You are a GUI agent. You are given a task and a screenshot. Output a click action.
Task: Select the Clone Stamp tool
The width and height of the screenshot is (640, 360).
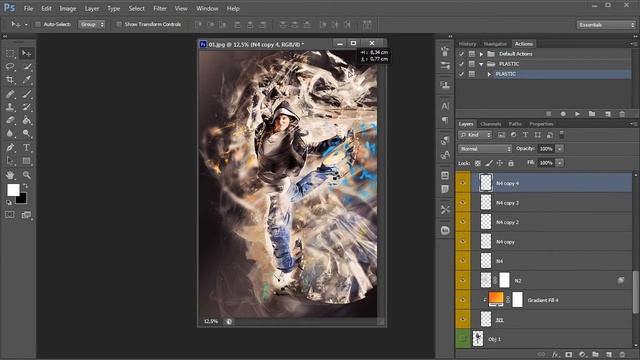(10, 107)
